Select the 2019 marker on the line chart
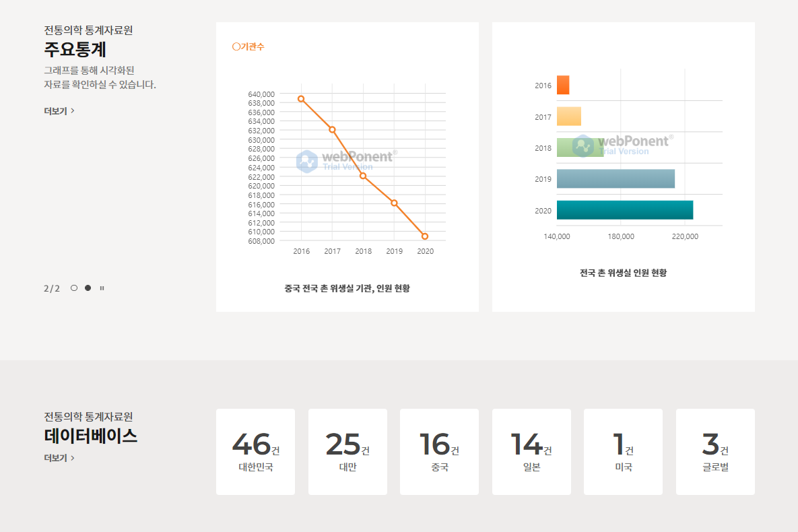The width and height of the screenshot is (798, 532). point(394,203)
